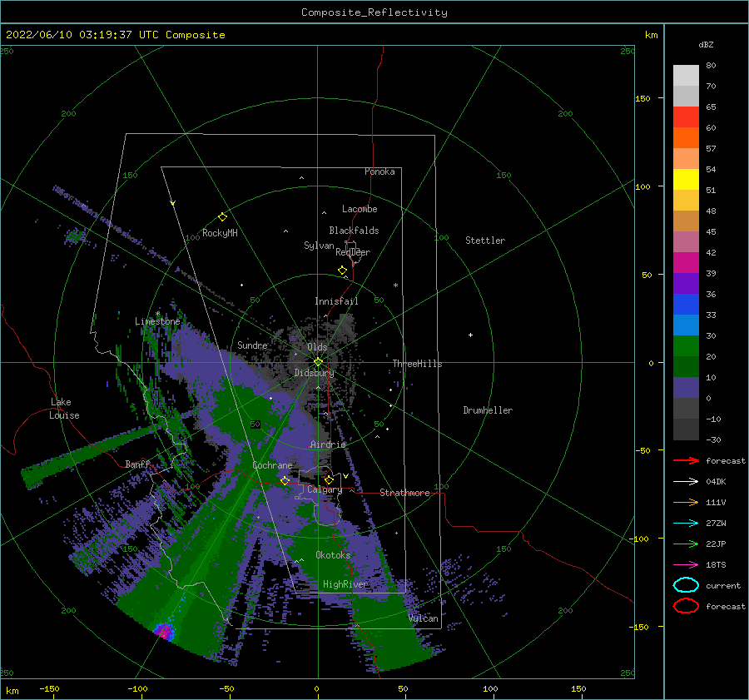The height and width of the screenshot is (700, 749).
Task: Click the 20 dBZ green swatch
Action: coord(686,346)
